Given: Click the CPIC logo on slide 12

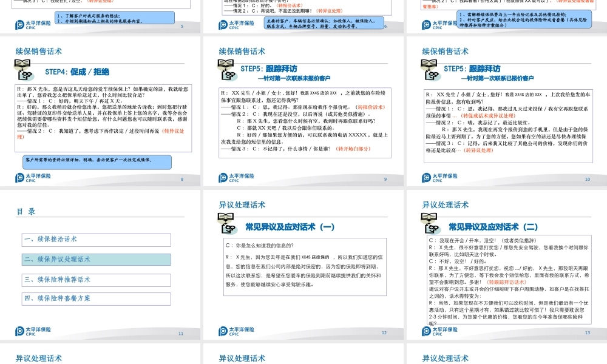Looking at the screenshot, I should [236, 331].
